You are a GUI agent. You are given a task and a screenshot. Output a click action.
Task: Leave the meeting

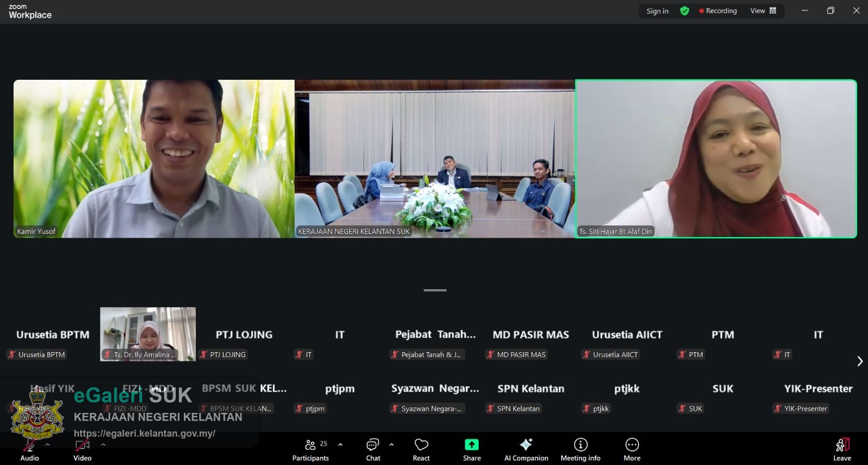[x=842, y=450]
